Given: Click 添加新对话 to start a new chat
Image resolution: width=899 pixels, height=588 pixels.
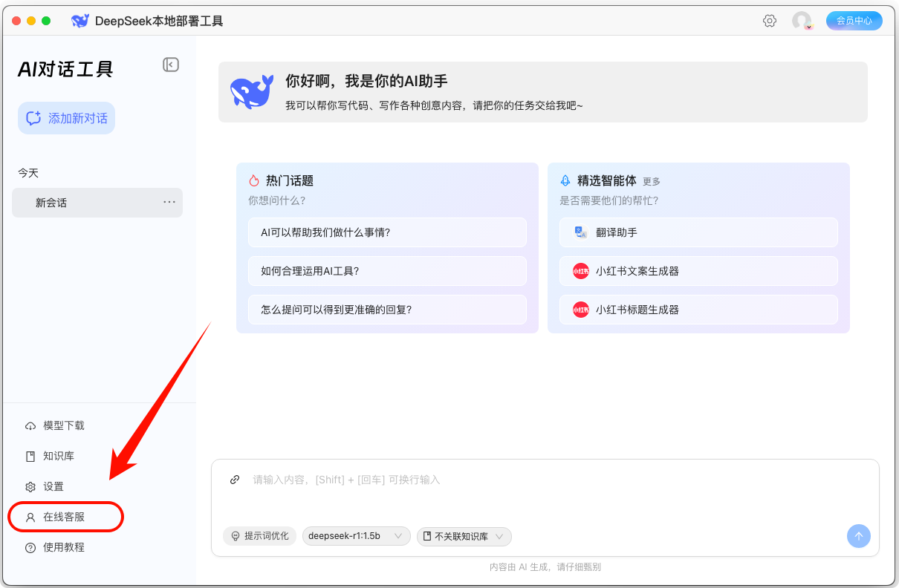Looking at the screenshot, I should pos(67,118).
